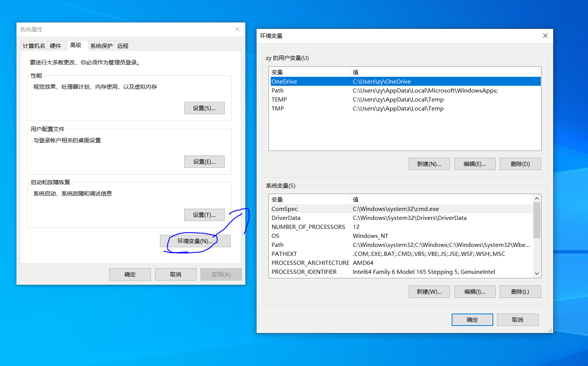Open 环境变量(N)... button
588x366 pixels.
tap(195, 241)
